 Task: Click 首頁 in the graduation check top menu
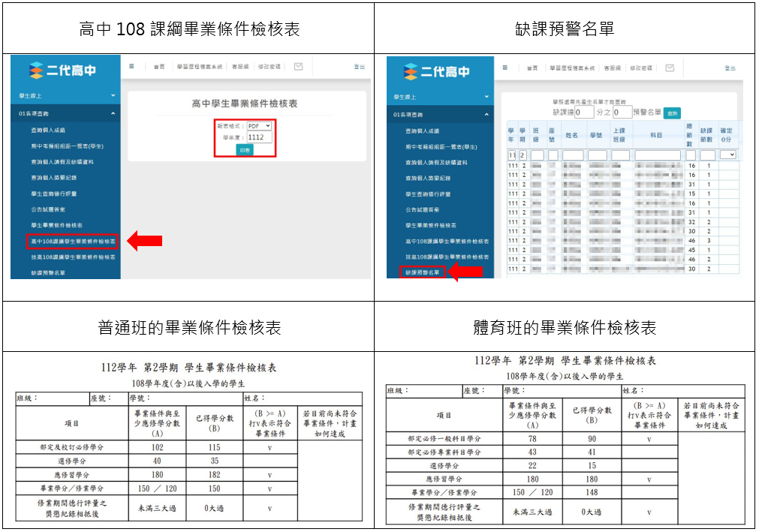coord(159,67)
